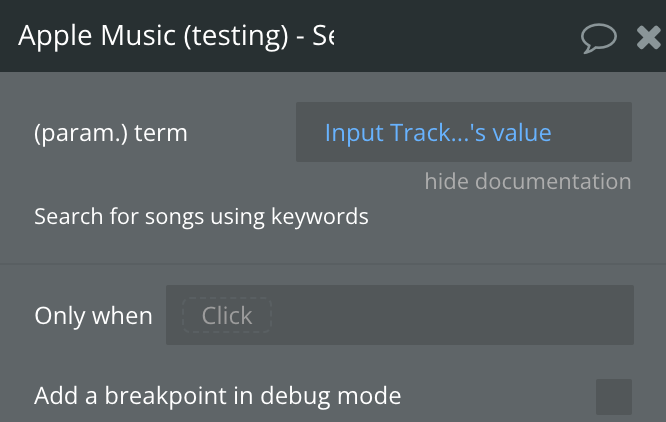Click the "Search for songs using keywords" documentation text
The width and height of the screenshot is (666, 422).
pos(201,217)
